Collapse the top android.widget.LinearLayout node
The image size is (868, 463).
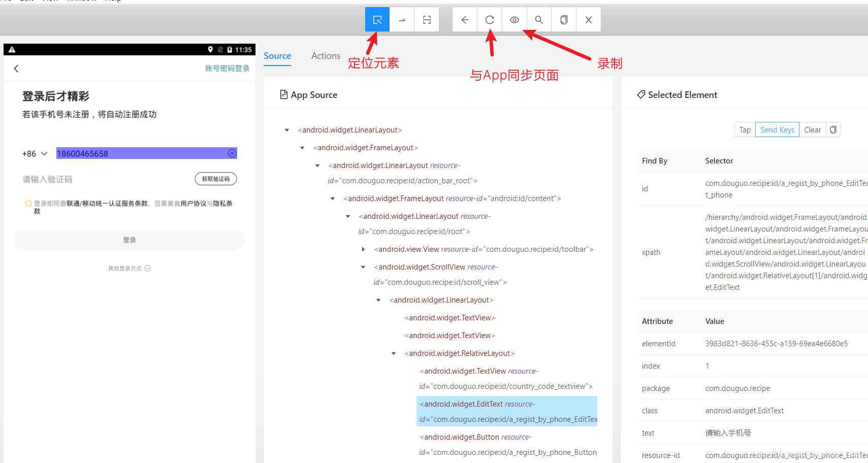(x=287, y=130)
